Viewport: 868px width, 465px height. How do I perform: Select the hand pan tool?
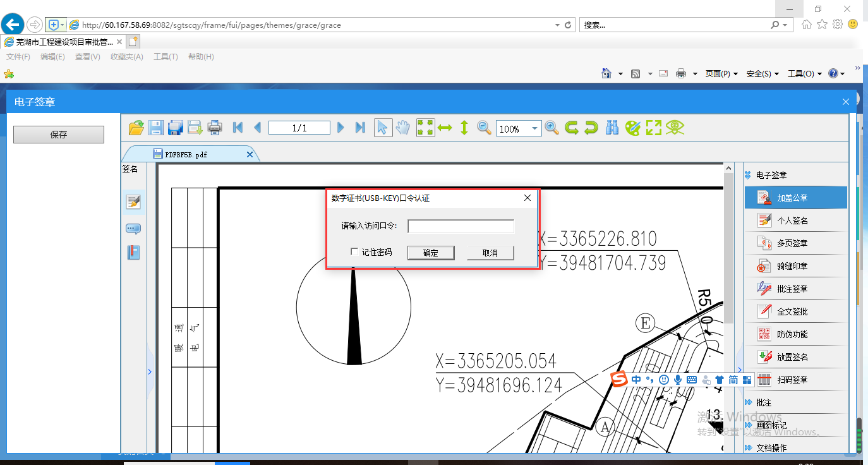(402, 128)
